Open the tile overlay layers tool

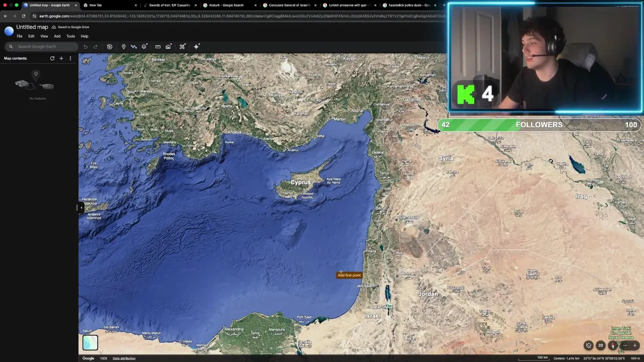(144, 47)
